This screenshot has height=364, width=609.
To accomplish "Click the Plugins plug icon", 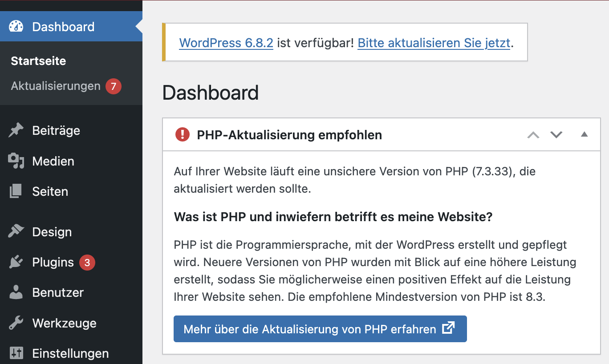I will pos(16,262).
